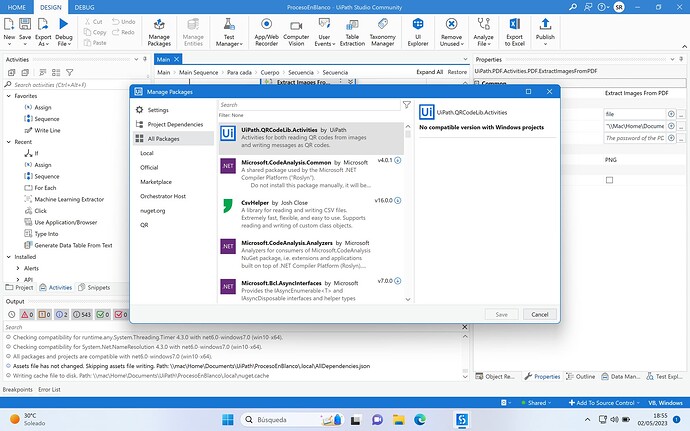This screenshot has height=431, width=690.
Task: Open the Error List tab
Action: pos(49,390)
